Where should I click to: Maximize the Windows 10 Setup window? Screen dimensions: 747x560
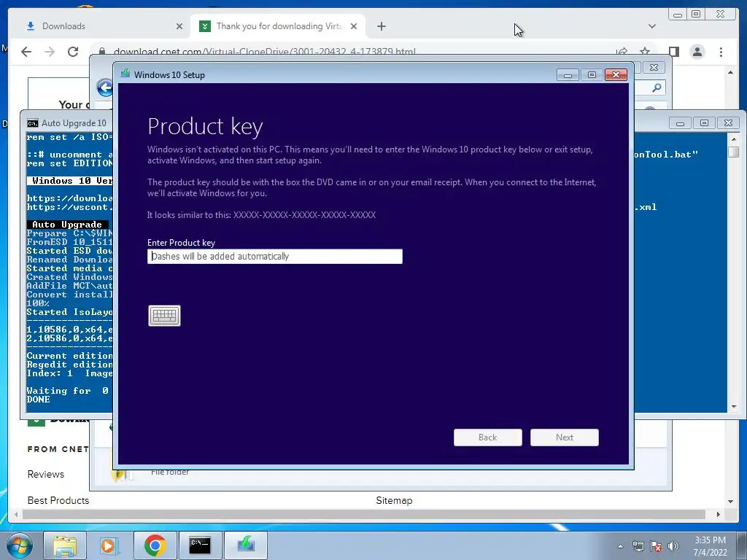tap(592, 75)
